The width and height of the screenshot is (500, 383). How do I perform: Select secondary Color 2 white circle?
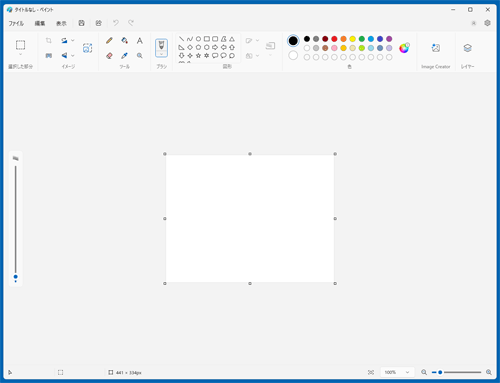[x=293, y=55]
